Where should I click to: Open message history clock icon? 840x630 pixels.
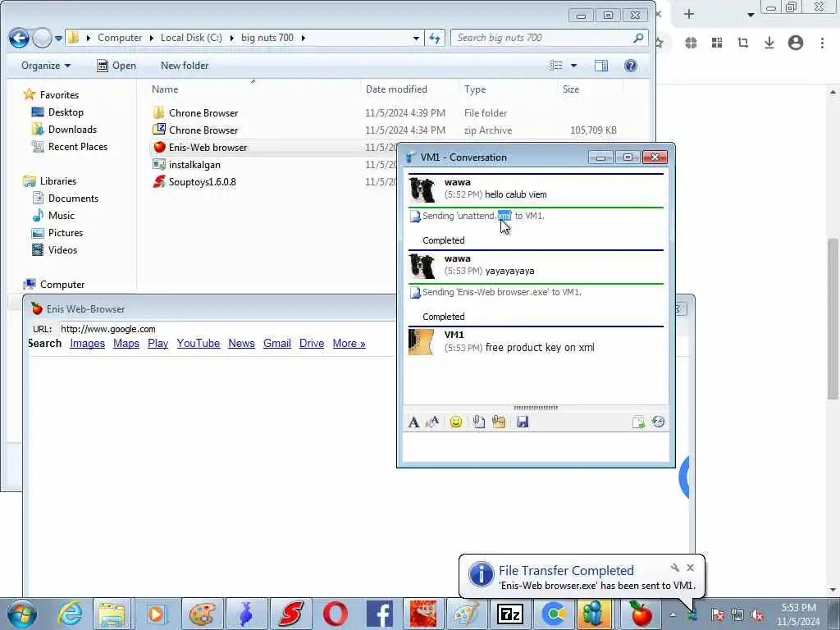(x=659, y=422)
